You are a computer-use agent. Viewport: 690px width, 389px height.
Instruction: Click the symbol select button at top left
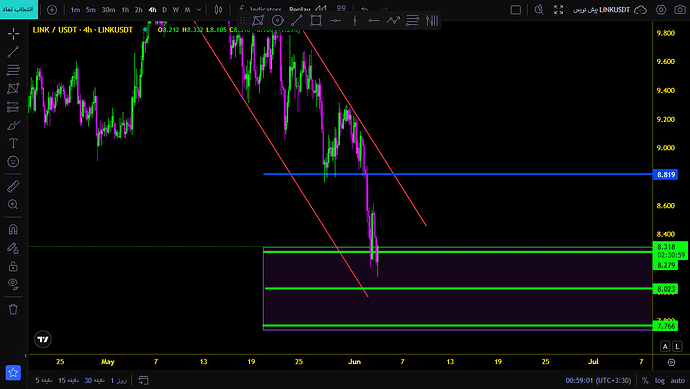pyautogui.click(x=19, y=9)
